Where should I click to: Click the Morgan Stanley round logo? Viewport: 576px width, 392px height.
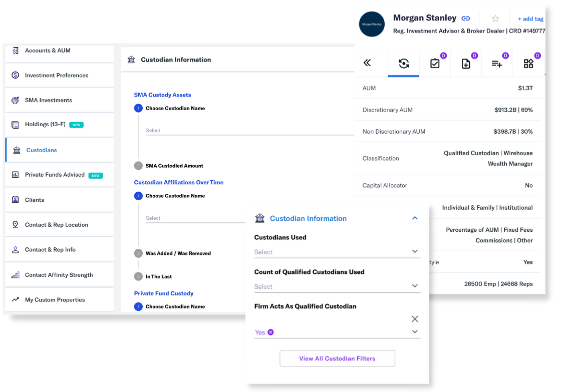tap(372, 24)
